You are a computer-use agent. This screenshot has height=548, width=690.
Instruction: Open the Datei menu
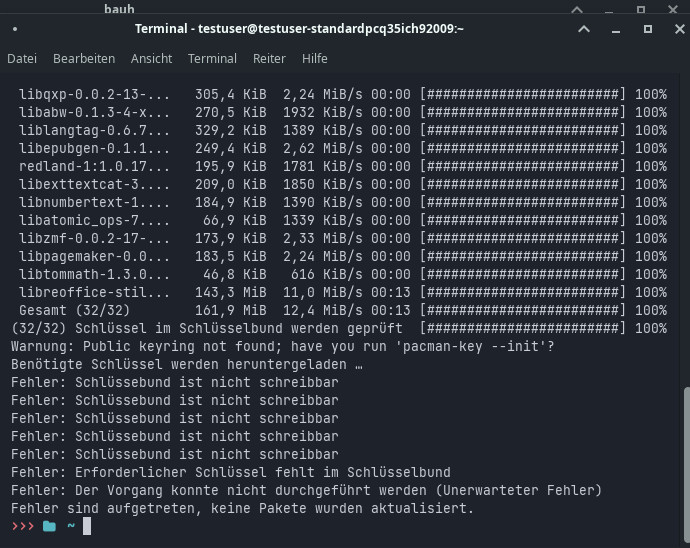22,59
